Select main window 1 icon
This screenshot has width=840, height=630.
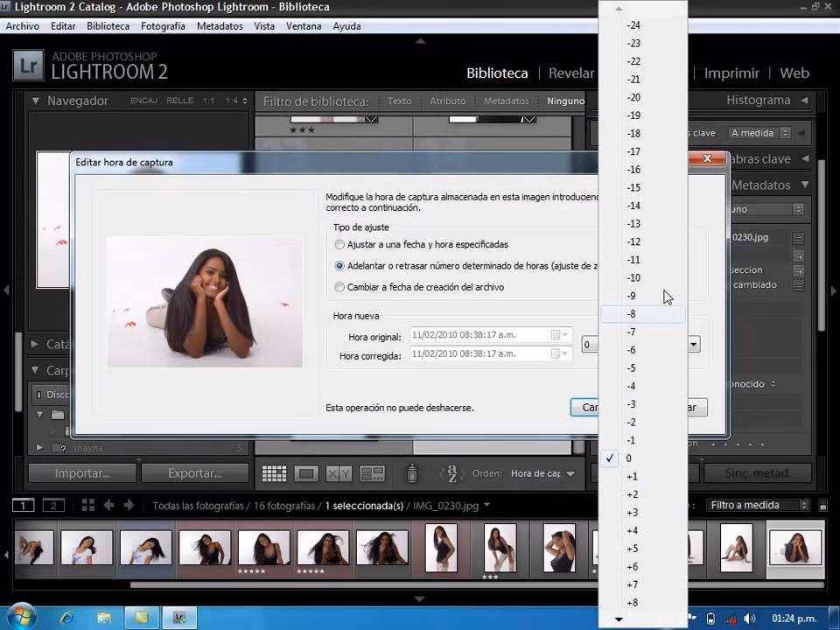coord(23,505)
